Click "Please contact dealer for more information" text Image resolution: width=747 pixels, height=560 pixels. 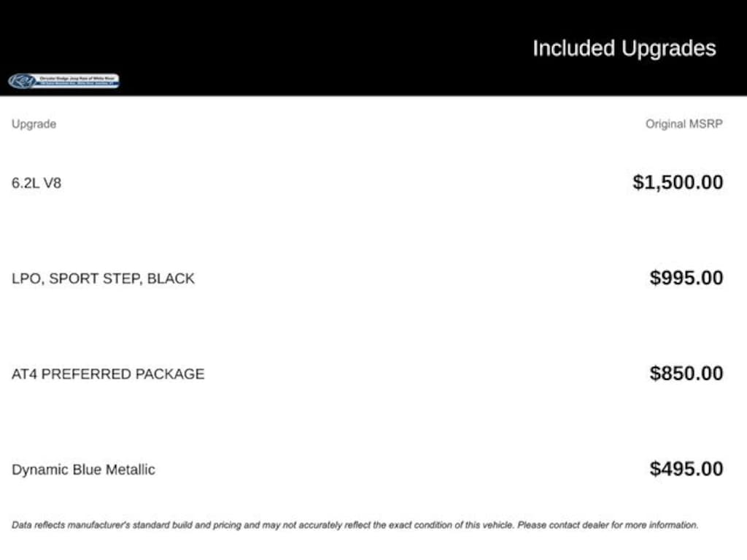(608, 525)
